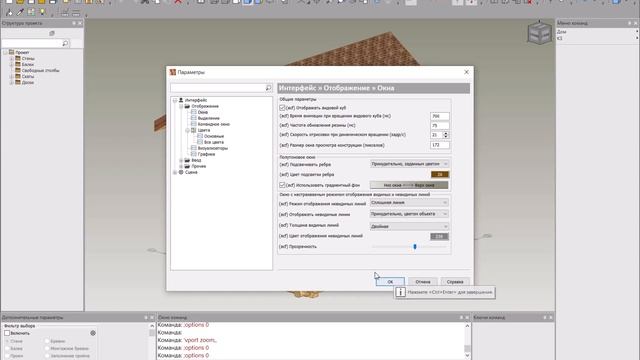Click the stacked-layers icon in the Структура проекта panel
Viewport: 640px width, 360px height.
point(52,33)
